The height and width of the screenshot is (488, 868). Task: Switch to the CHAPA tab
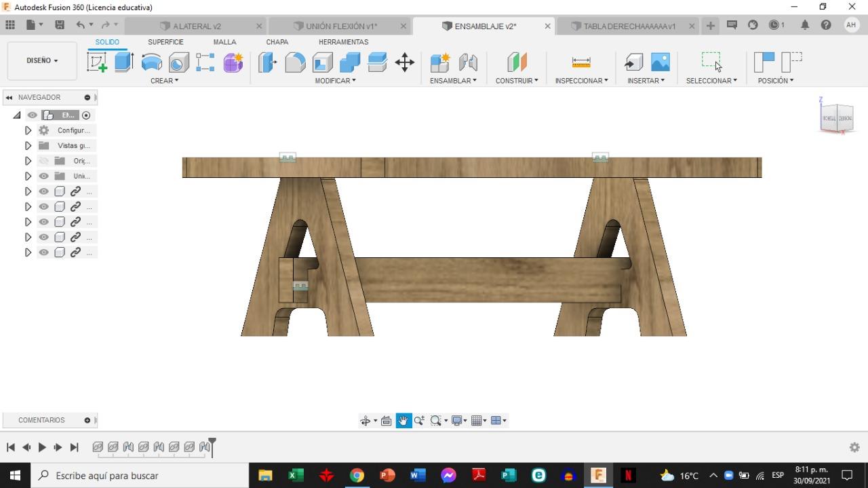pos(277,42)
